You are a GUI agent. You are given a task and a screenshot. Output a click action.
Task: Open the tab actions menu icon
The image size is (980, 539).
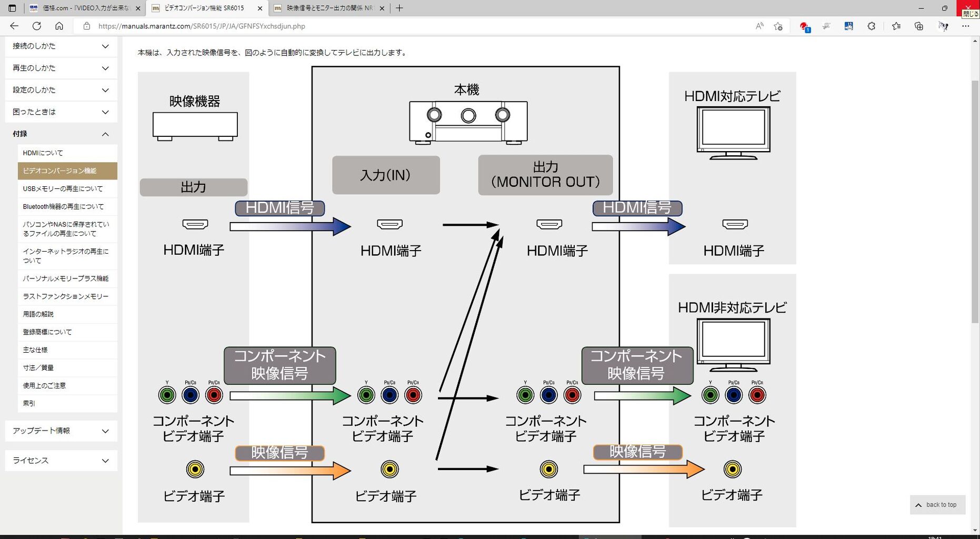pyautogui.click(x=12, y=8)
